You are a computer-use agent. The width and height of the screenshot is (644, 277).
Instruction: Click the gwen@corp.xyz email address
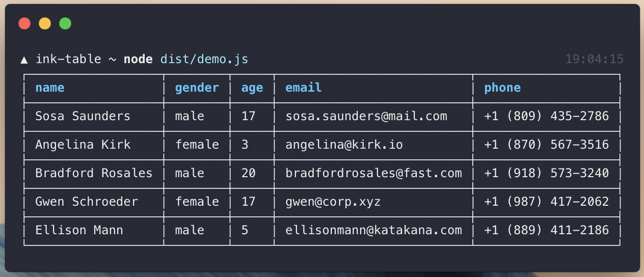[x=333, y=202]
